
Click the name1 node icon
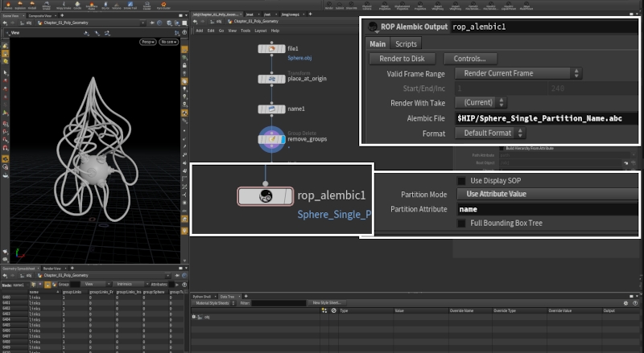point(272,109)
